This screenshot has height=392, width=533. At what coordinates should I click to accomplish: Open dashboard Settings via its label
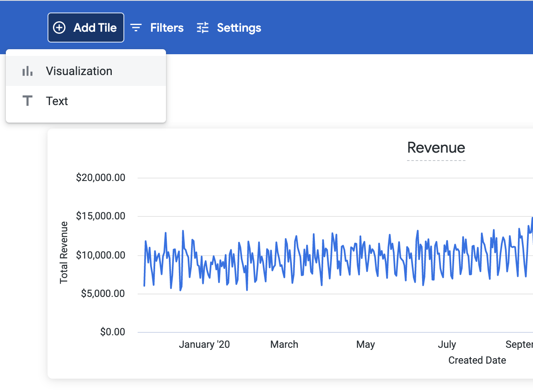pyautogui.click(x=239, y=28)
